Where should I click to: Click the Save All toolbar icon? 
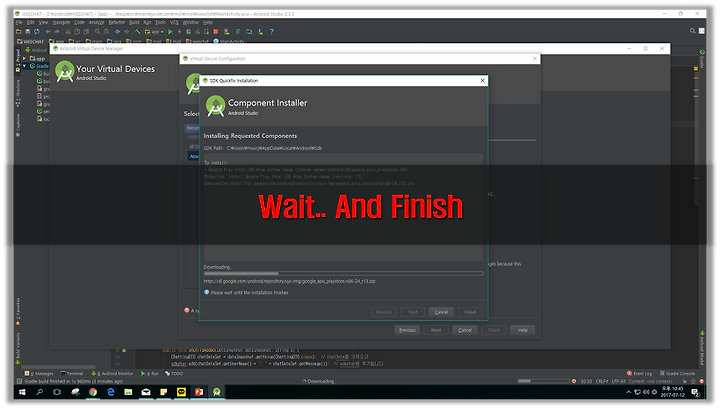coord(28,32)
